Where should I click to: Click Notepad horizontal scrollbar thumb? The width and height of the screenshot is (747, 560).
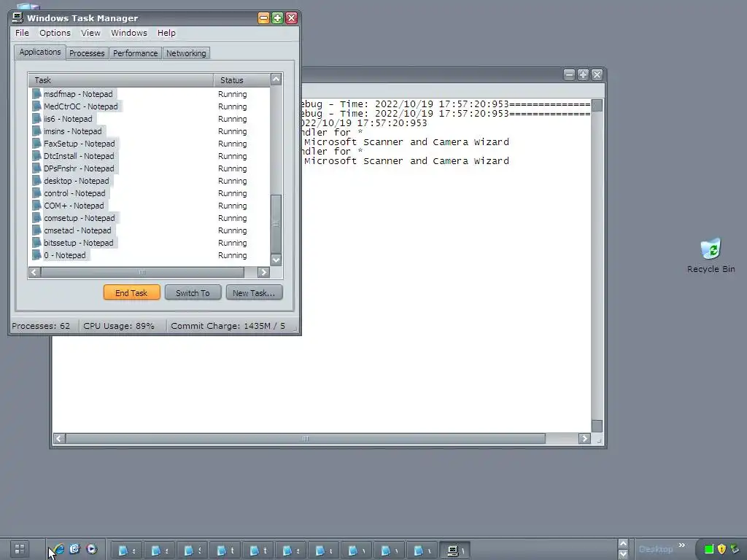[x=306, y=438]
